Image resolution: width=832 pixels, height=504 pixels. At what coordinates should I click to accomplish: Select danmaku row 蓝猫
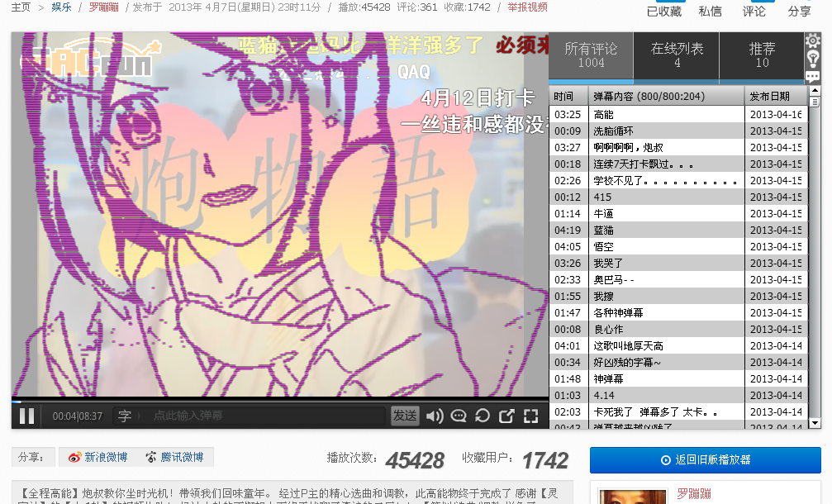(x=678, y=231)
